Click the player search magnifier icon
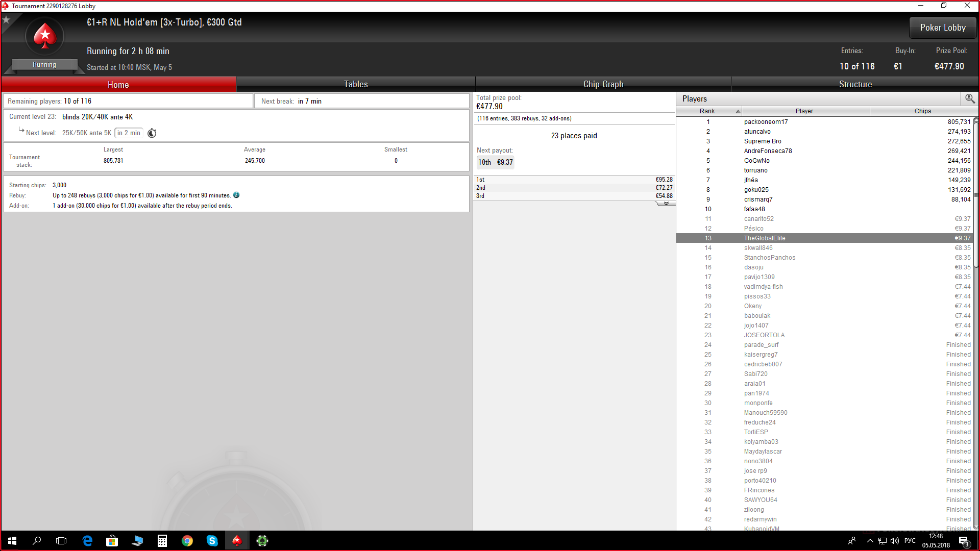The image size is (980, 551). 970,98
